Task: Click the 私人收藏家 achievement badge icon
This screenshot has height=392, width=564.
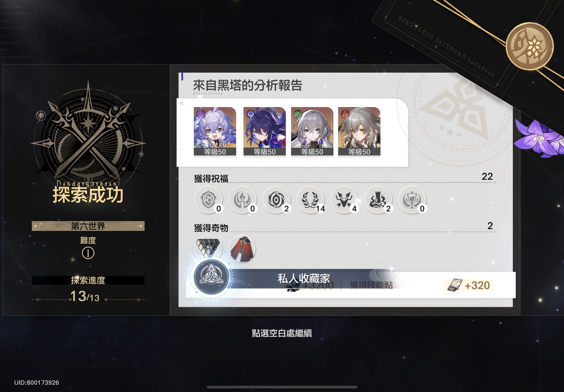Action: coord(211,277)
